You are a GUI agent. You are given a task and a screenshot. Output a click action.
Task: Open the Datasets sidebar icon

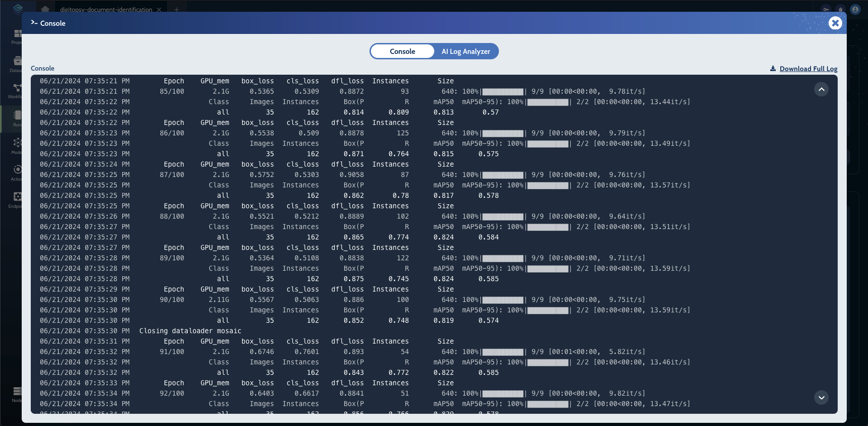pos(17,62)
